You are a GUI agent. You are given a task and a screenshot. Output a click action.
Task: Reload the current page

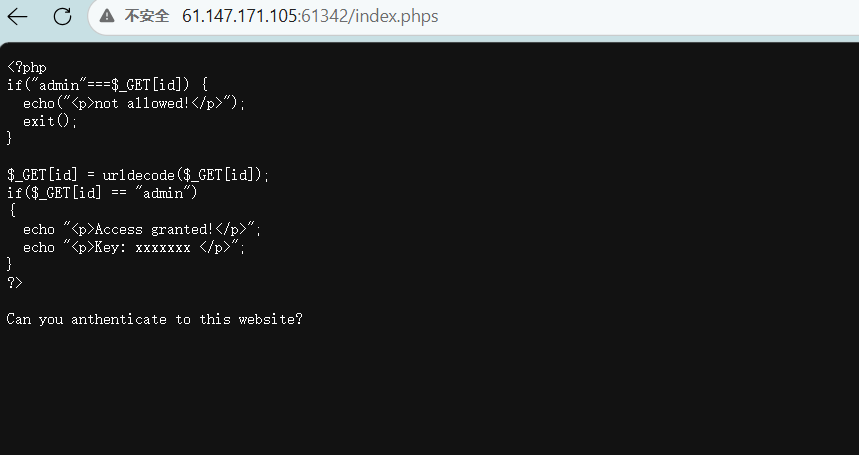pyautogui.click(x=62, y=17)
